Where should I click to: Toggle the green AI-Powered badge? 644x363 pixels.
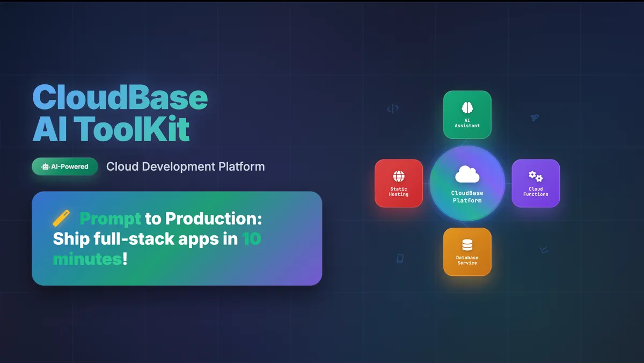(x=64, y=166)
